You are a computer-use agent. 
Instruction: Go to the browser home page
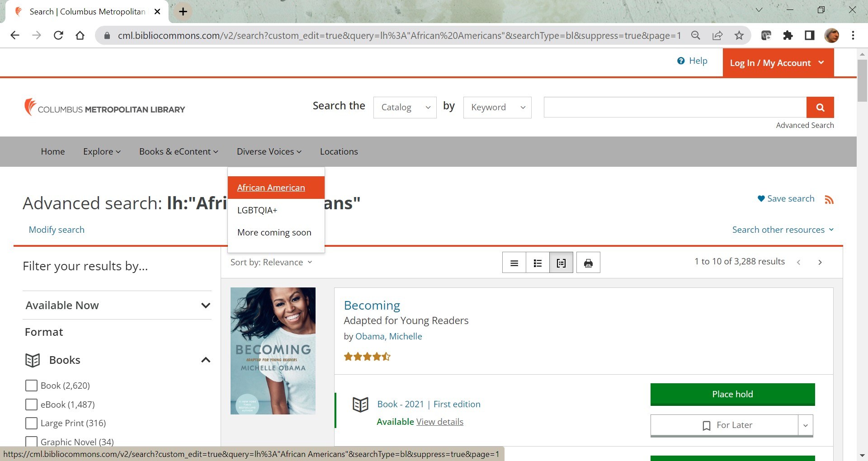click(80, 35)
